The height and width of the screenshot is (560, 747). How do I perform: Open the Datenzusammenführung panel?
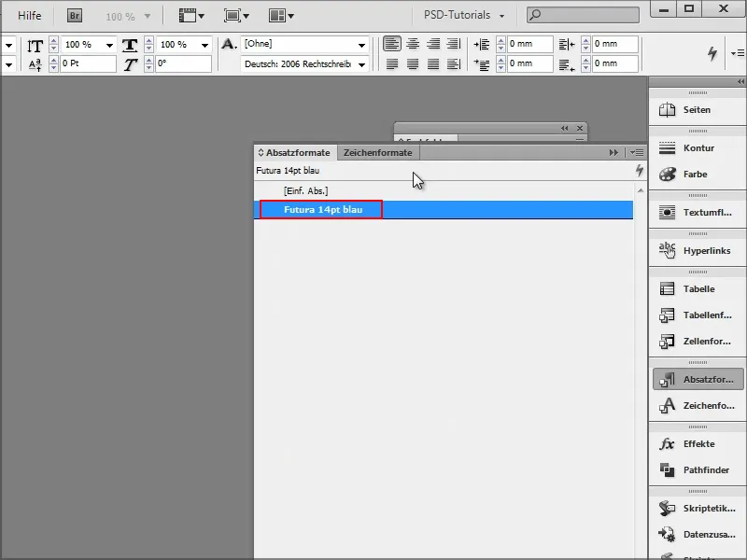(x=697, y=535)
